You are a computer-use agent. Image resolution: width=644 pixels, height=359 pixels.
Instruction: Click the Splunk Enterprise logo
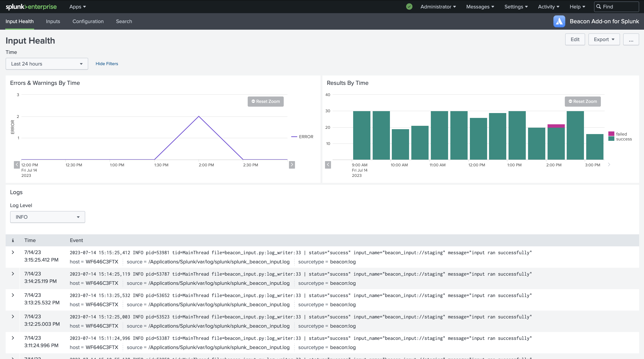point(31,7)
